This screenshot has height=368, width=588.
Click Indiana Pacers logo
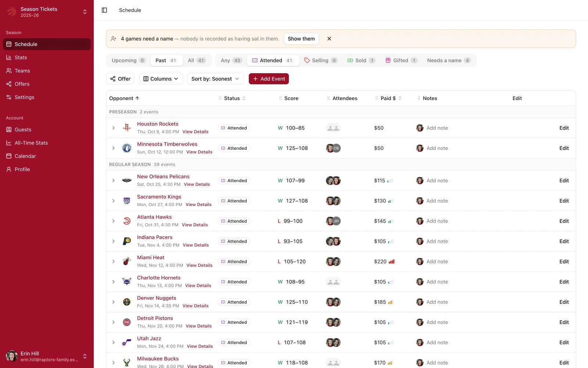127,241
